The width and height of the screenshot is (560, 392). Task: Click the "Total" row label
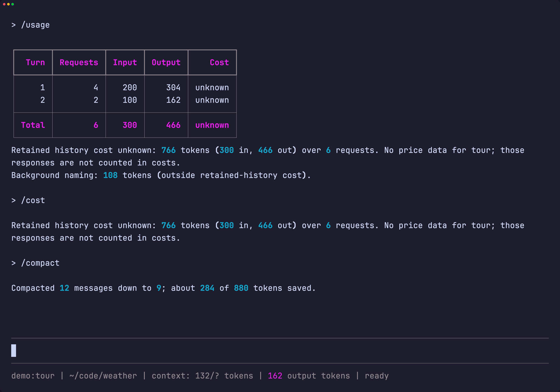click(x=33, y=125)
